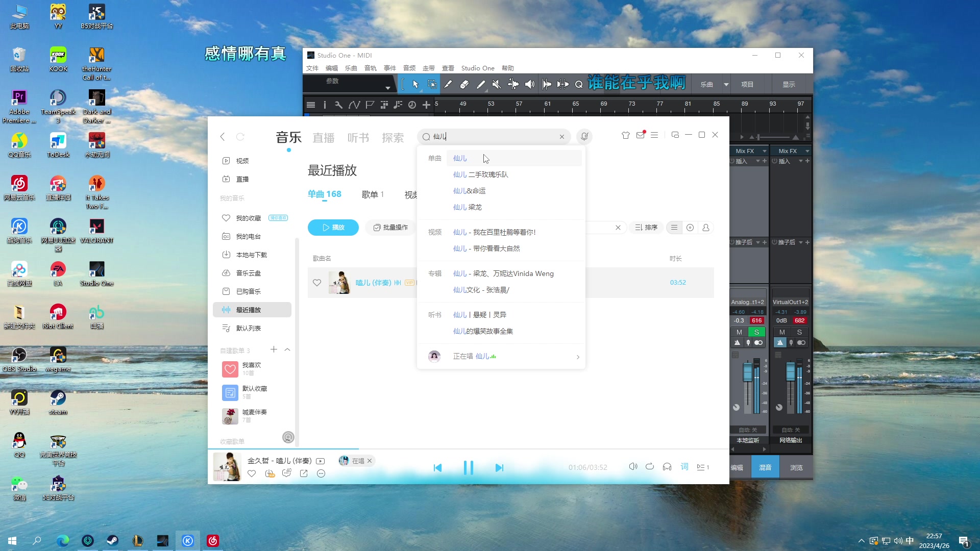Toggle Solo on the Analog channel
The height and width of the screenshot is (551, 980).
[756, 332]
